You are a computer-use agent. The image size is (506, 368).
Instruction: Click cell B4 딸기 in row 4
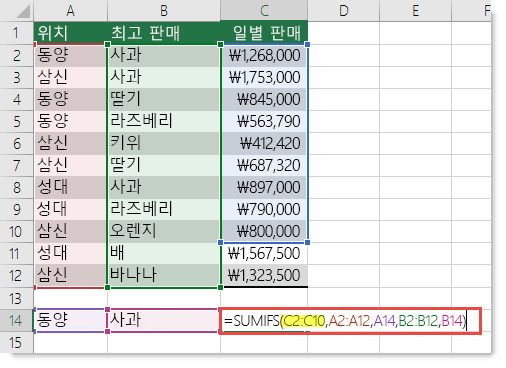pyautogui.click(x=164, y=99)
